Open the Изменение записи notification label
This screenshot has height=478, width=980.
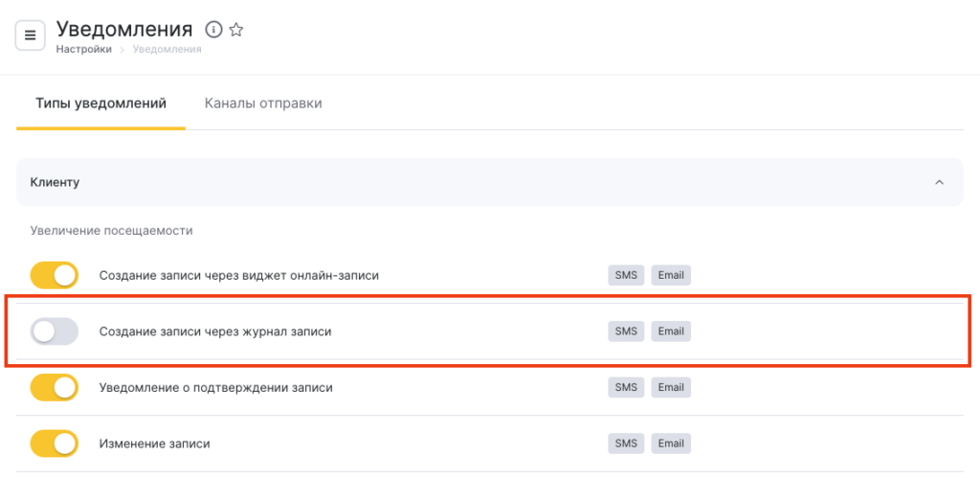(x=154, y=444)
